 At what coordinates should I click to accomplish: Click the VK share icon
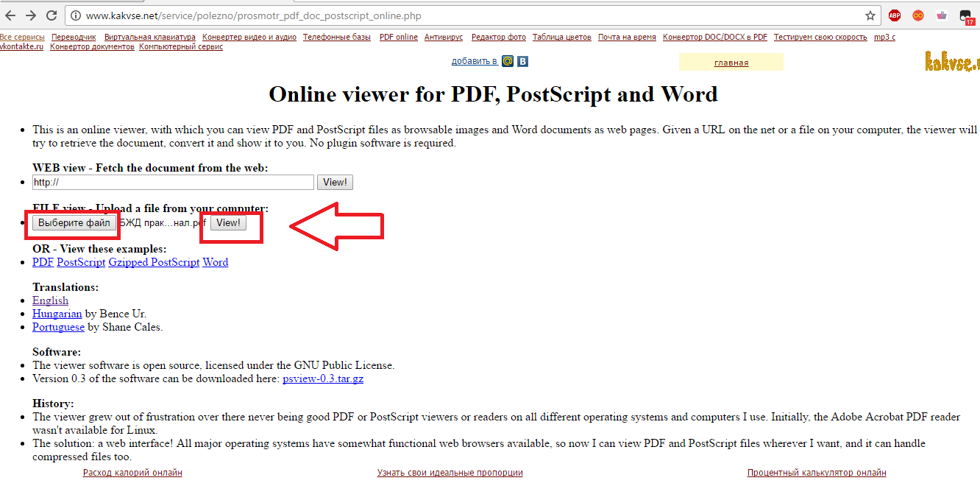[522, 61]
